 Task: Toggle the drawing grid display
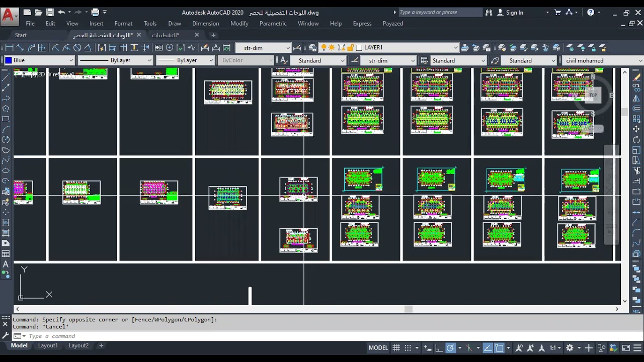click(396, 347)
